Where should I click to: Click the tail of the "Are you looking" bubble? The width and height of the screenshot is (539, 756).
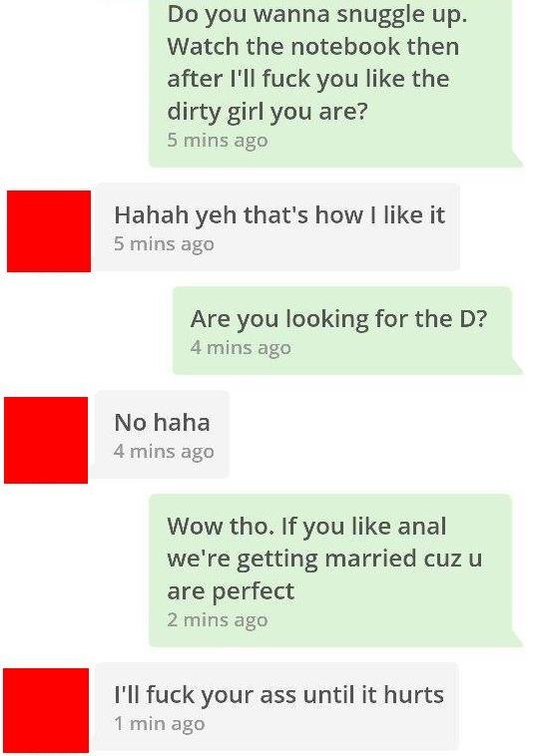pos(517,366)
